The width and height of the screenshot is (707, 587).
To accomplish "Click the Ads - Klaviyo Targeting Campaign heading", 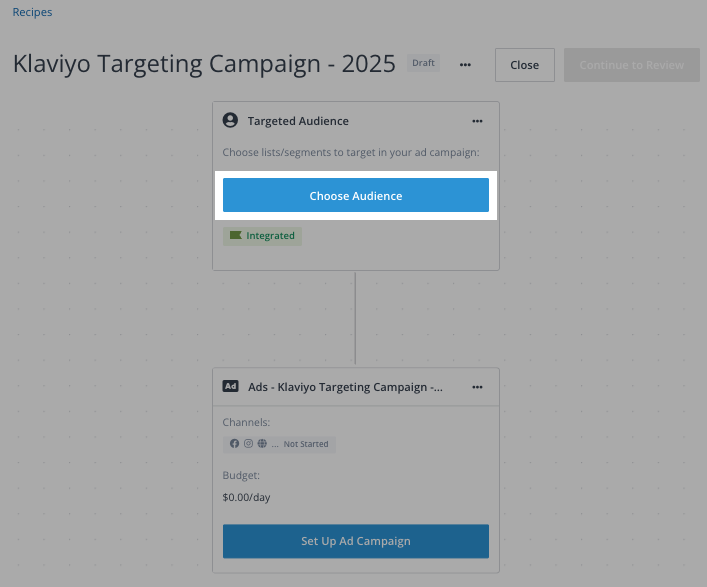I will (345, 387).
